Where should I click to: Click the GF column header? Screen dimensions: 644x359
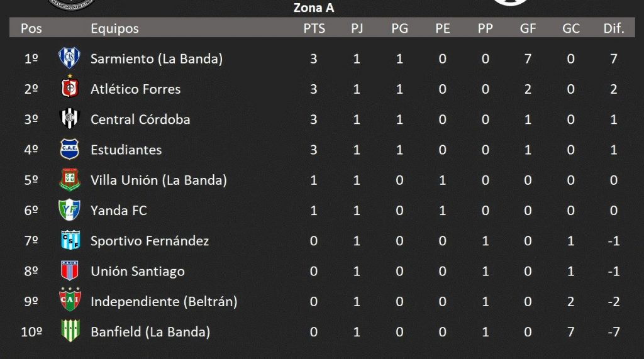click(x=528, y=28)
